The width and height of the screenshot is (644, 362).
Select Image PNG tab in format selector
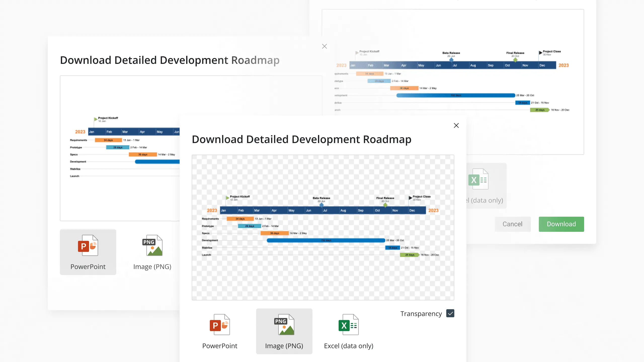click(284, 331)
